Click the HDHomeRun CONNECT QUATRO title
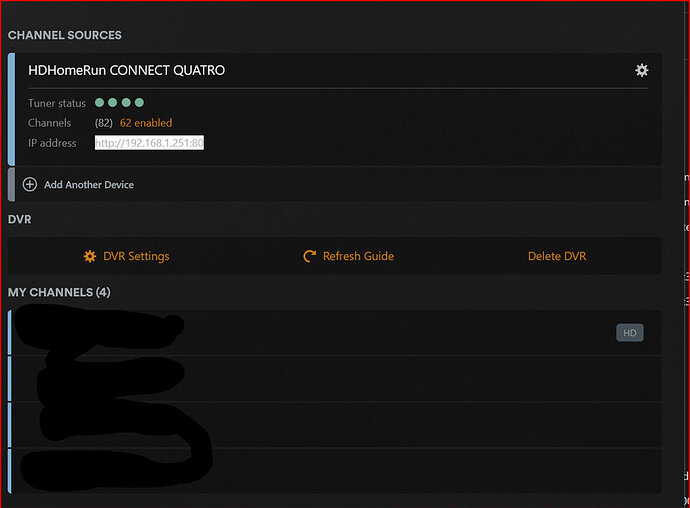This screenshot has height=508, width=690. [126, 70]
